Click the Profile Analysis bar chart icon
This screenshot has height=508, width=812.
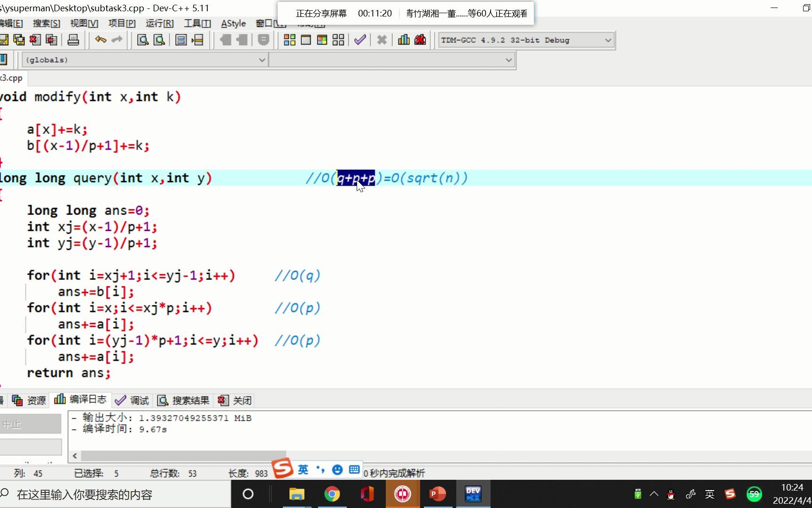(404, 40)
